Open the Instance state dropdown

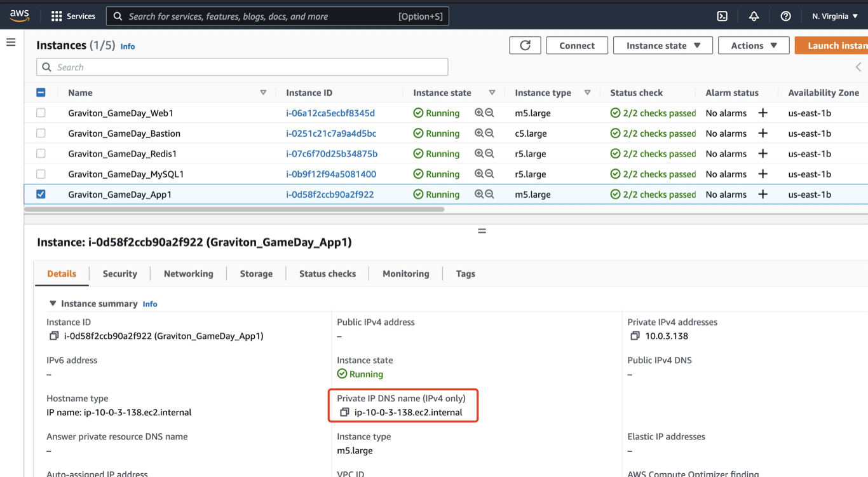coord(663,45)
